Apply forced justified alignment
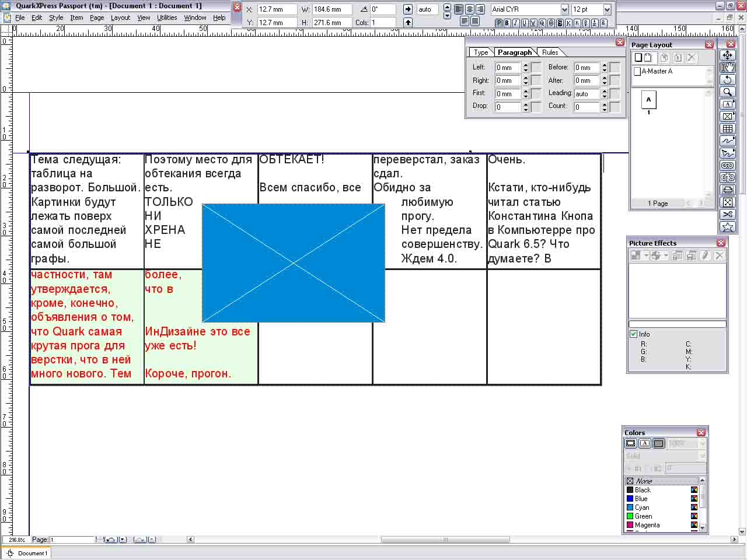Image resolution: width=747 pixels, height=560 pixels. (x=475, y=21)
